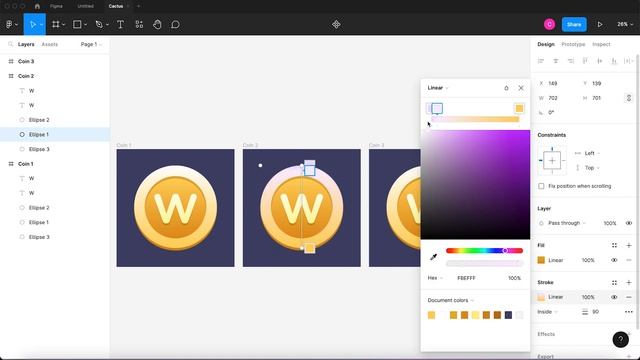
Task: Open advanced stroke options ellipsis
Action: coord(629,312)
